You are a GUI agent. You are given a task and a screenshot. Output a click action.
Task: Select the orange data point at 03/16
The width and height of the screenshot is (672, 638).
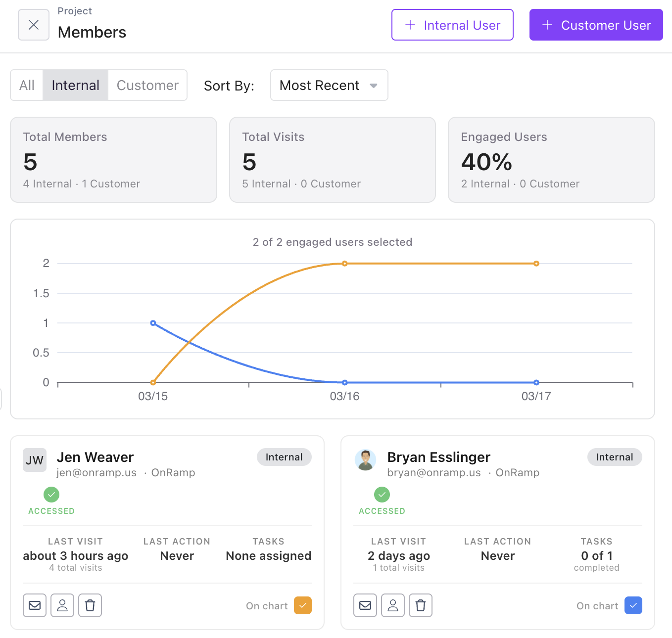point(345,263)
